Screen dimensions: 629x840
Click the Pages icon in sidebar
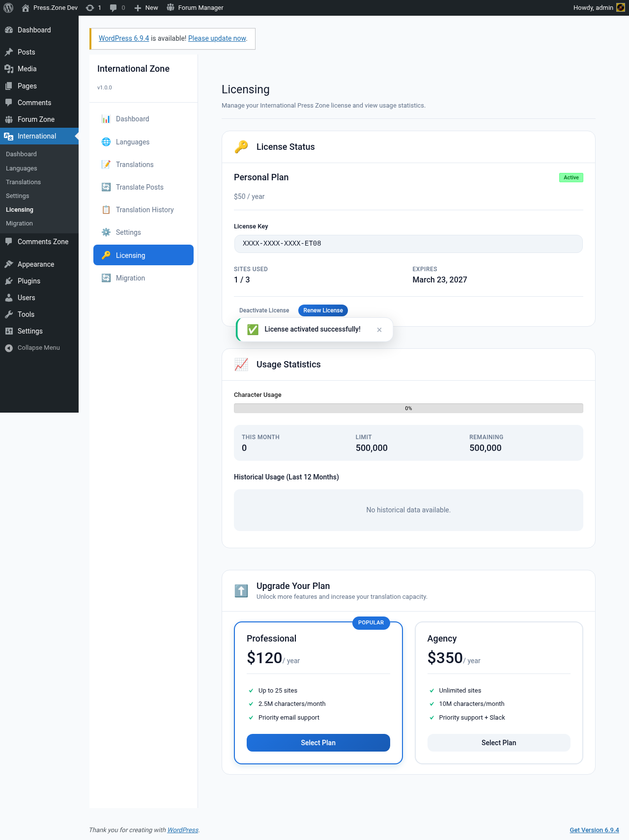click(x=9, y=86)
